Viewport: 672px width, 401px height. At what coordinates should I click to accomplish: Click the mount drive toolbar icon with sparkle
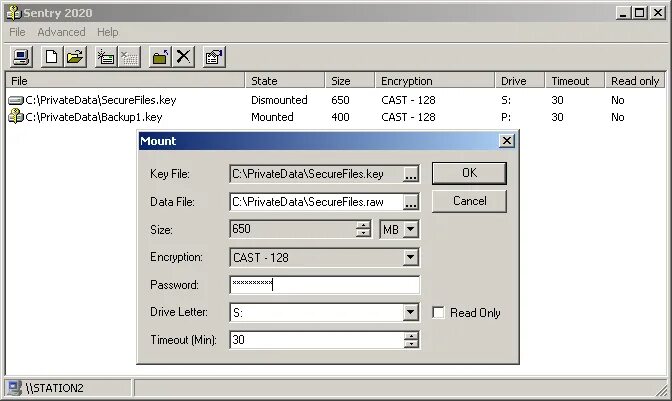[x=106, y=57]
